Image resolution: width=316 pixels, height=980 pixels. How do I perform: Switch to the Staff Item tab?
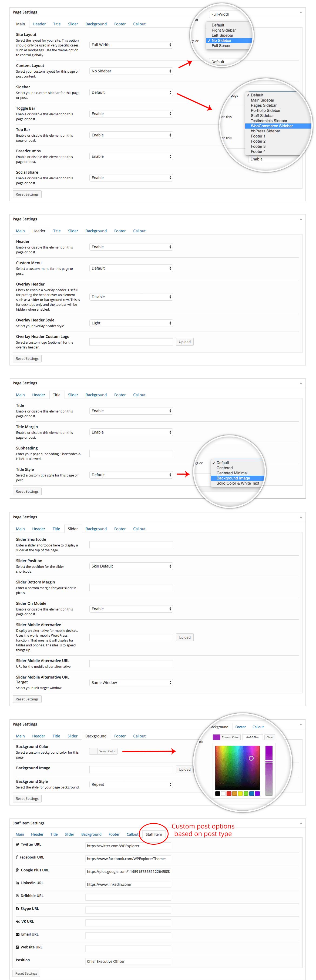tap(154, 834)
